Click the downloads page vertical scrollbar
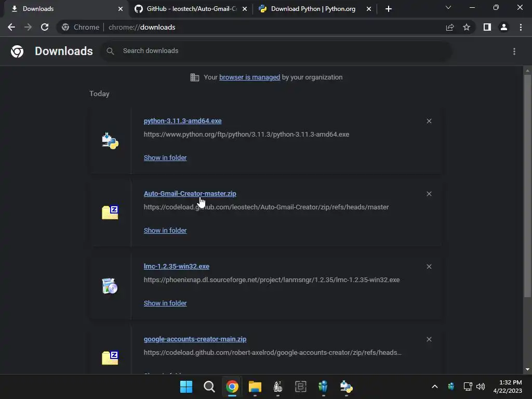 pyautogui.click(x=527, y=186)
